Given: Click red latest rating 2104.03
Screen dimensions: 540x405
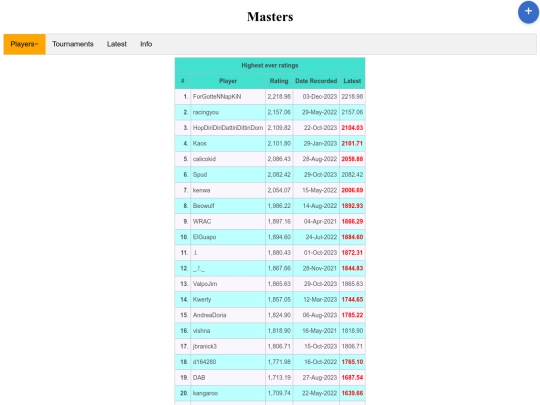Looking at the screenshot, I should (x=352, y=128).
